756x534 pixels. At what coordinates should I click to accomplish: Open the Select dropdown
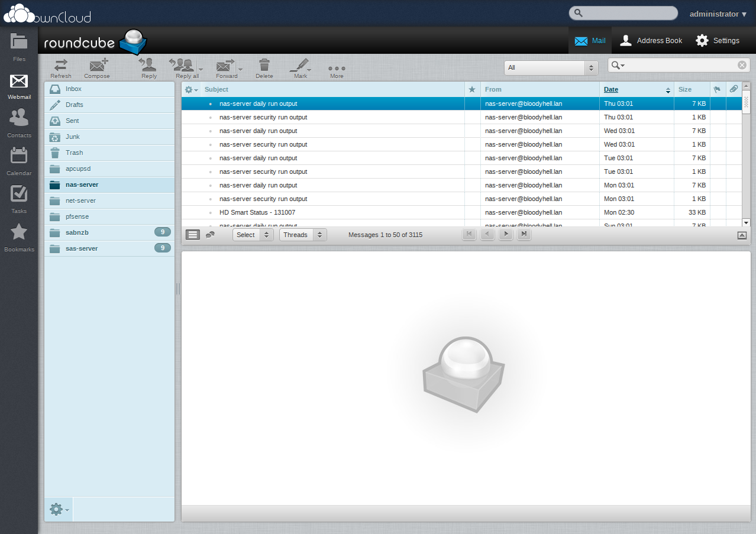(x=253, y=235)
